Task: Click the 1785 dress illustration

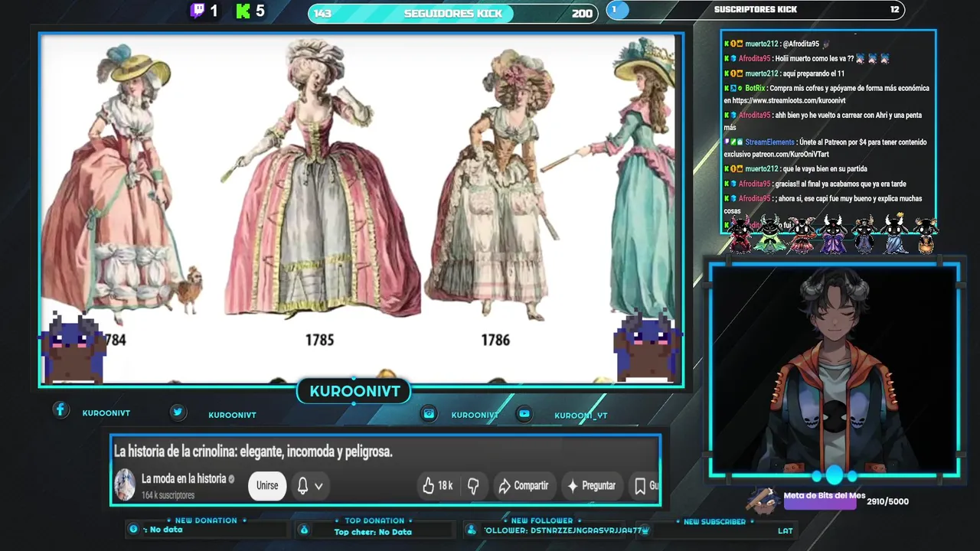Action: point(322,180)
